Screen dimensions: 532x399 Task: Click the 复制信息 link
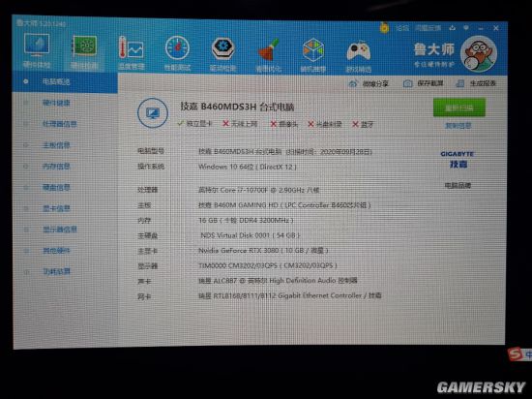pyautogui.click(x=458, y=126)
